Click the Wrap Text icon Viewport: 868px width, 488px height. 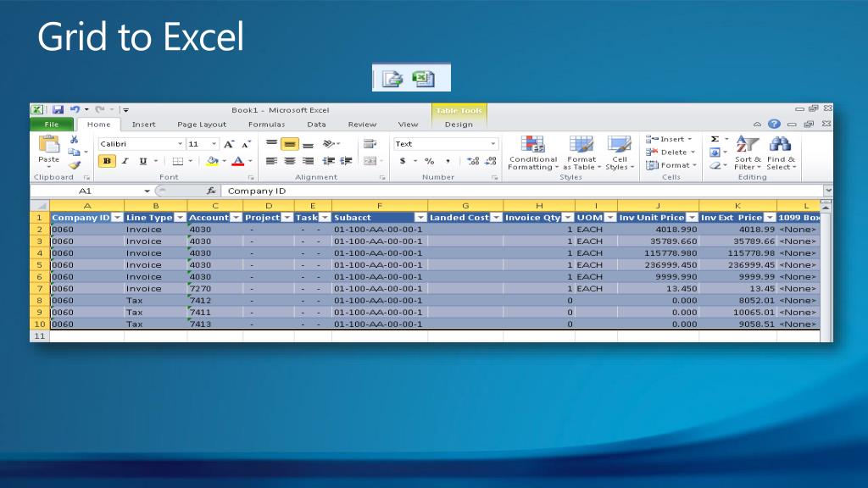tap(370, 144)
